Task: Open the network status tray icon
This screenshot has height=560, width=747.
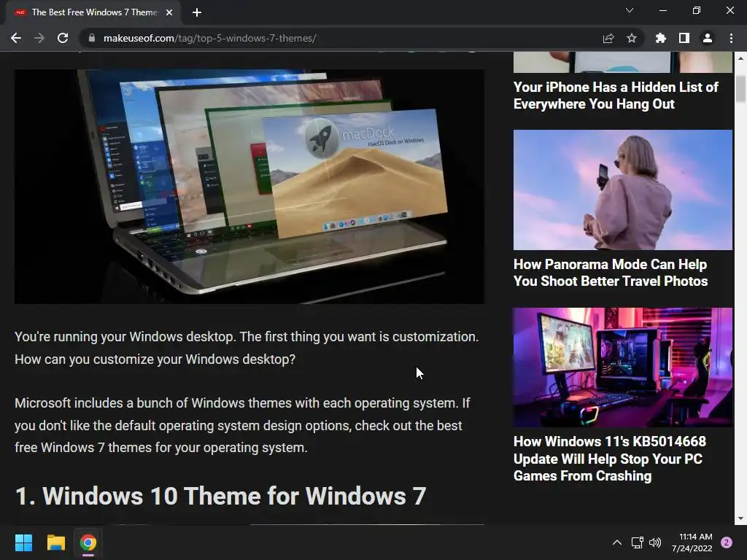Action: pos(637,542)
